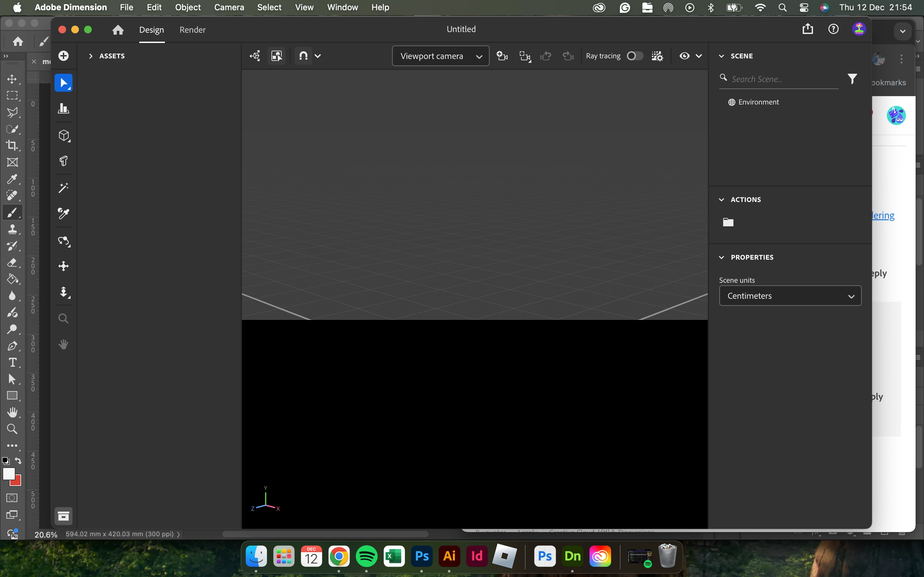
Task: Select the Magic Wand tool
Action: pyautogui.click(x=64, y=188)
